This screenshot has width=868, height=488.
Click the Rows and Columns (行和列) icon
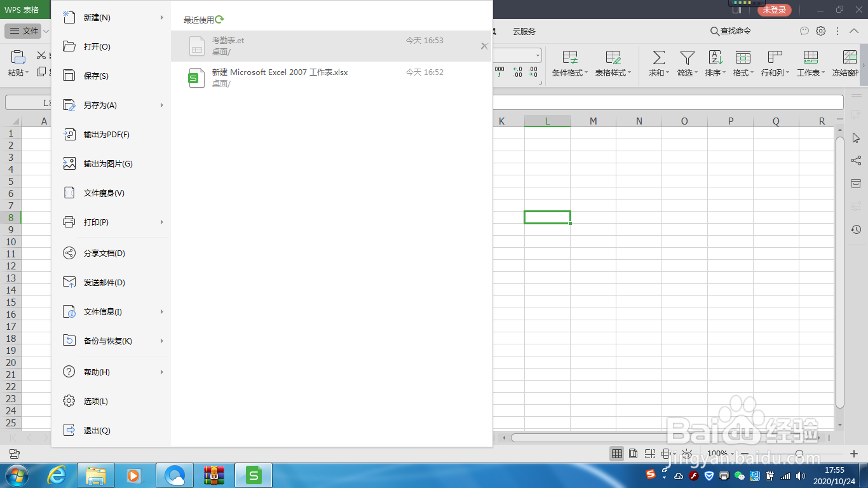click(775, 58)
